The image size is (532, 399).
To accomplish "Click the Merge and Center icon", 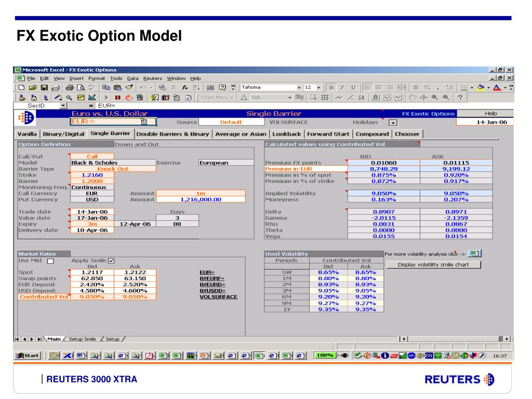I will [x=402, y=87].
